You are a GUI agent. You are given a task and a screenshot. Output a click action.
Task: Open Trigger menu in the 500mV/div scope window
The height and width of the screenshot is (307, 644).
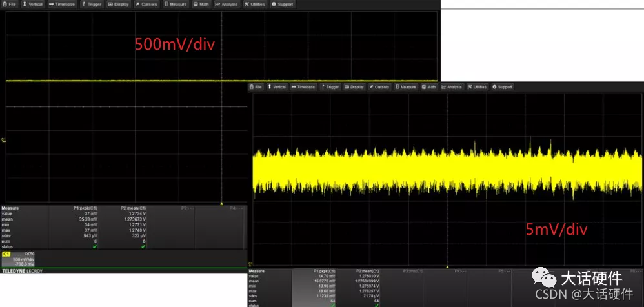click(92, 4)
